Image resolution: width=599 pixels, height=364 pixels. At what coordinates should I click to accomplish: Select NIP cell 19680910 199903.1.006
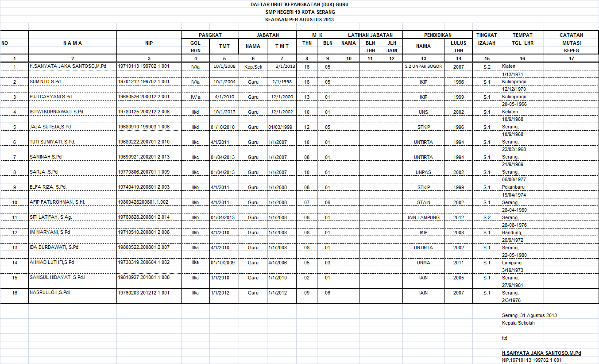149,127
